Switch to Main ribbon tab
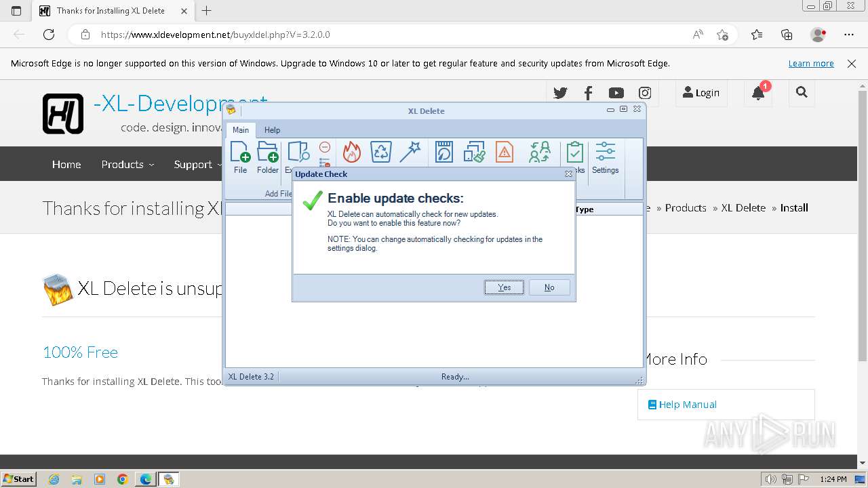 [241, 130]
